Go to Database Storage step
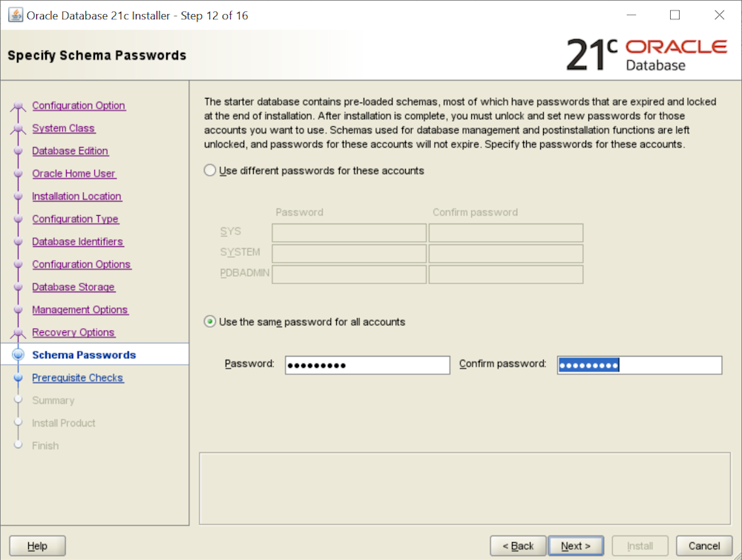 [x=73, y=287]
